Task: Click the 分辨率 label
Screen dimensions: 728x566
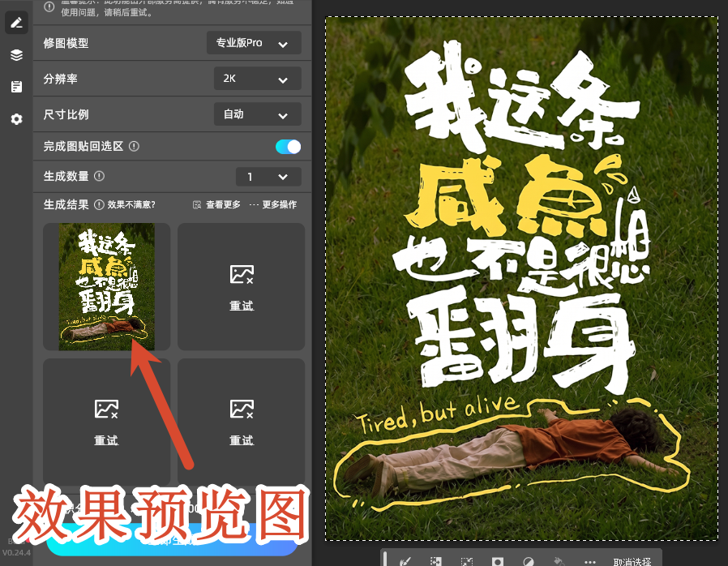Action: click(x=60, y=79)
